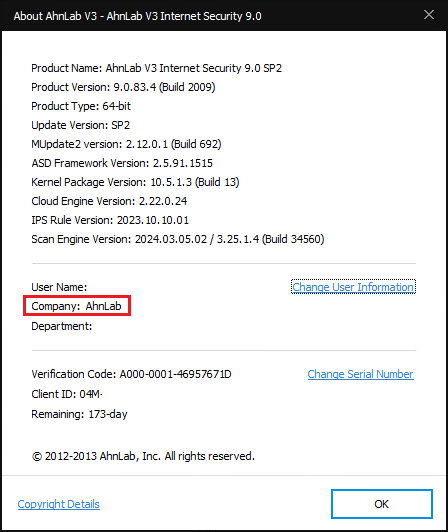Confirm the dialog with OK

click(x=382, y=504)
